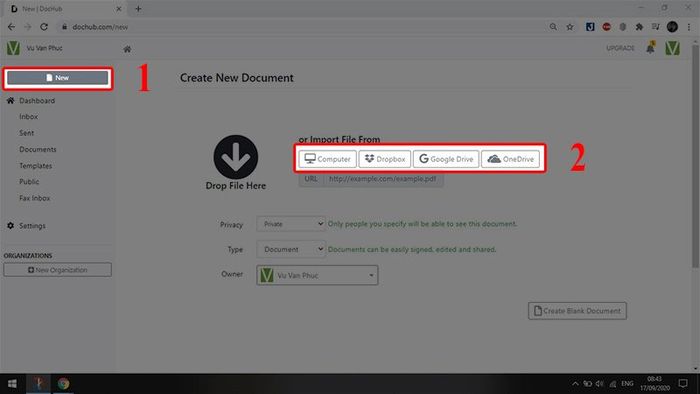Import file from Dropbox

(x=385, y=159)
